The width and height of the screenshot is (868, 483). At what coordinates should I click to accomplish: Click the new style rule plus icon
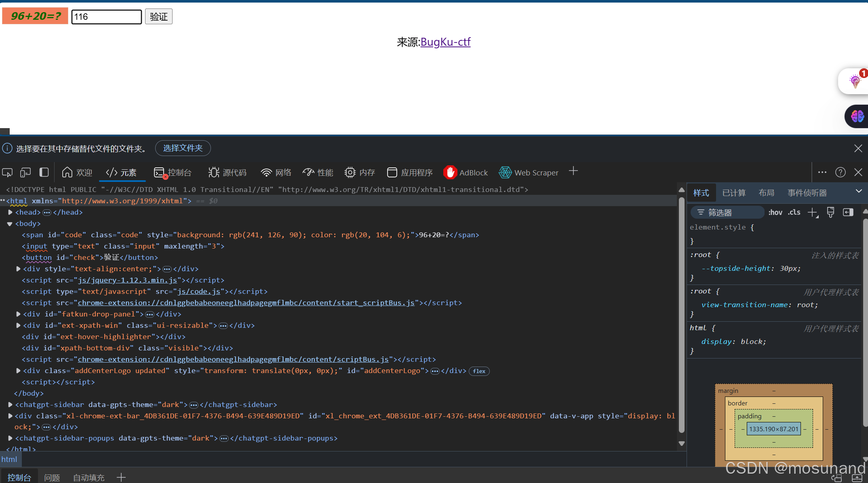point(813,213)
